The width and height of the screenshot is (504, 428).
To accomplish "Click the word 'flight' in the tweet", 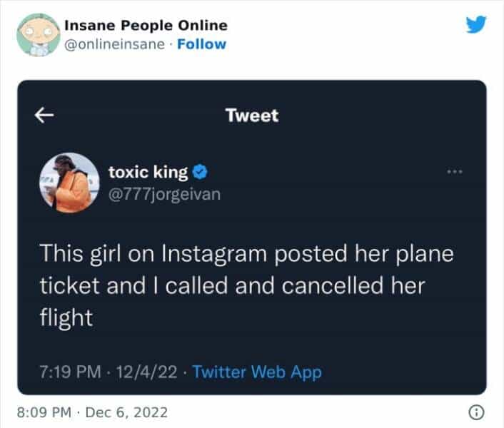I will (x=66, y=317).
